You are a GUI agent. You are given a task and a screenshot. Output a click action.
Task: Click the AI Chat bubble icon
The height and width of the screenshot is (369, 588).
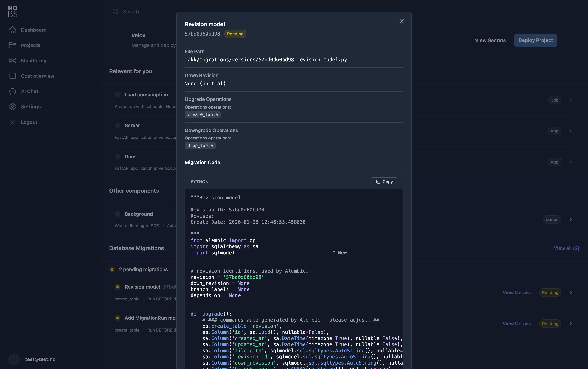(12, 91)
